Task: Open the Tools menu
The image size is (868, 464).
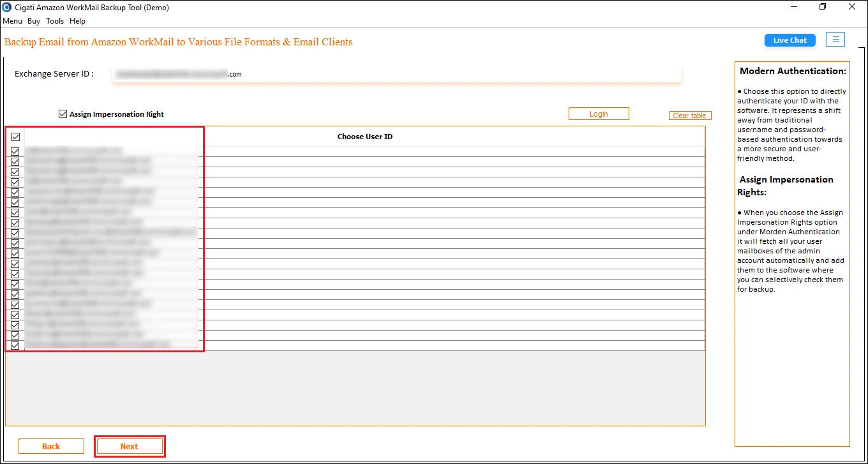Action: pyautogui.click(x=55, y=21)
